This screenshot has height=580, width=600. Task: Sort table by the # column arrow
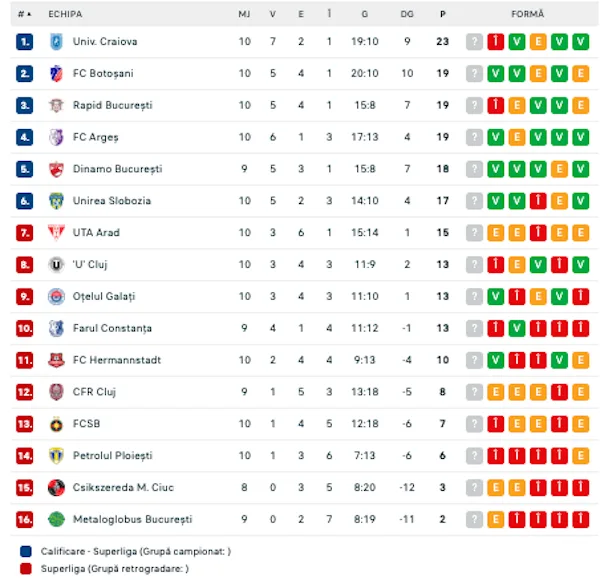pos(25,14)
